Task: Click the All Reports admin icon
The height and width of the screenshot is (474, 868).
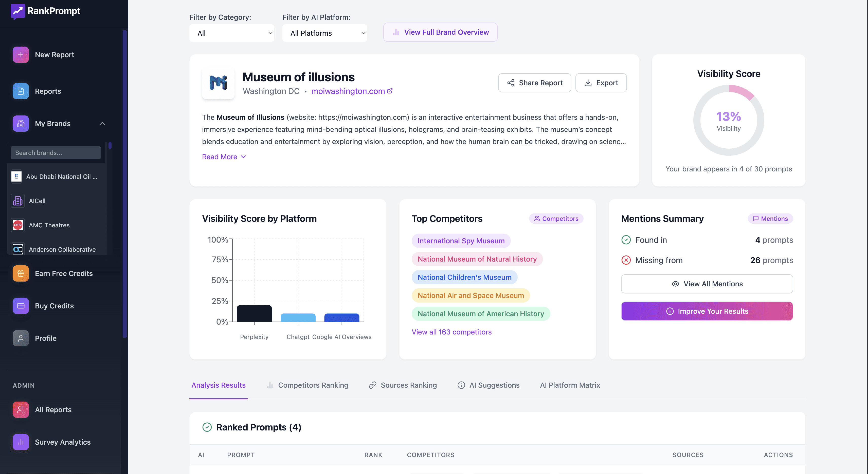Action: click(21, 410)
